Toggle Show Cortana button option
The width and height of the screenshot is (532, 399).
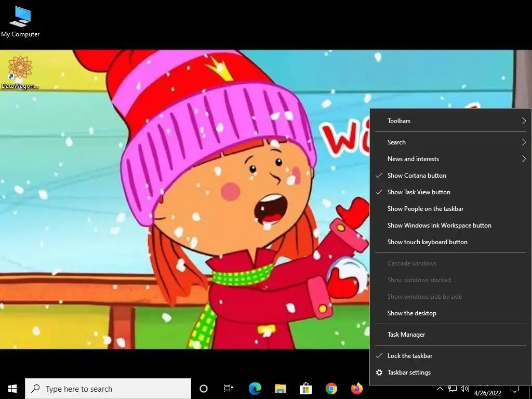pyautogui.click(x=450, y=176)
